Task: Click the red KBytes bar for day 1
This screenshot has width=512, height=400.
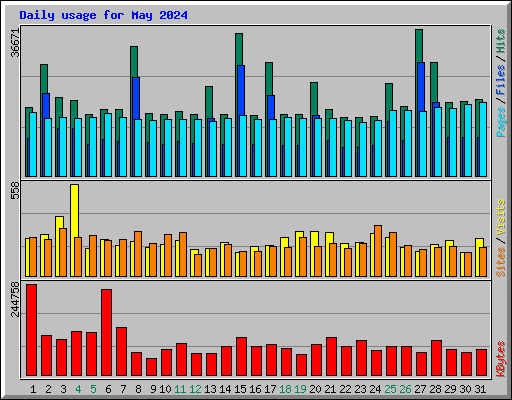Action: pos(31,330)
